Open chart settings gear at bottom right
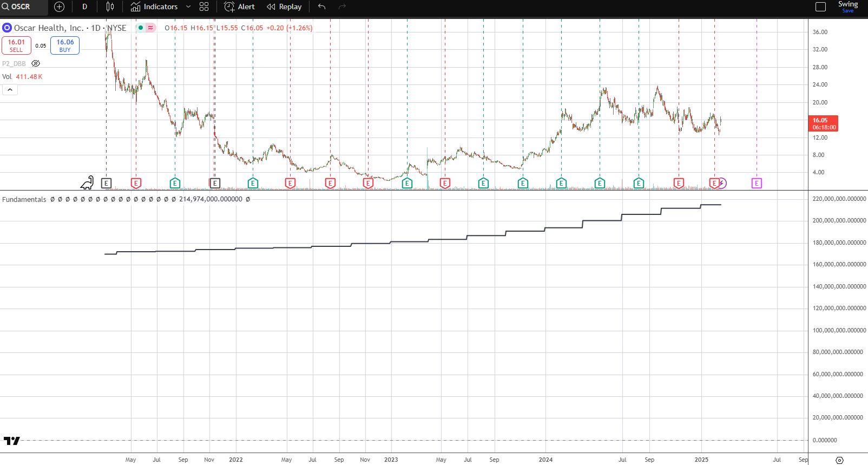868x465 pixels. coord(839,460)
